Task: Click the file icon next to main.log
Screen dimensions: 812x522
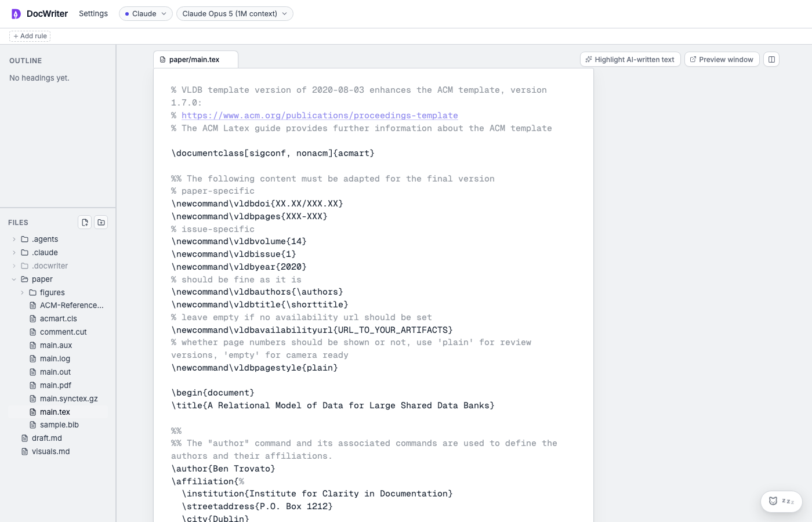Action: [x=32, y=358]
